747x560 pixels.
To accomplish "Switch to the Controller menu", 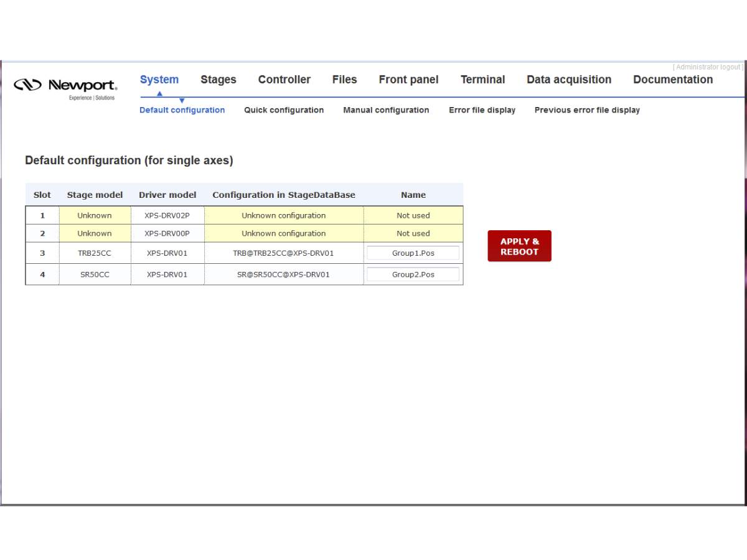I will click(x=284, y=80).
